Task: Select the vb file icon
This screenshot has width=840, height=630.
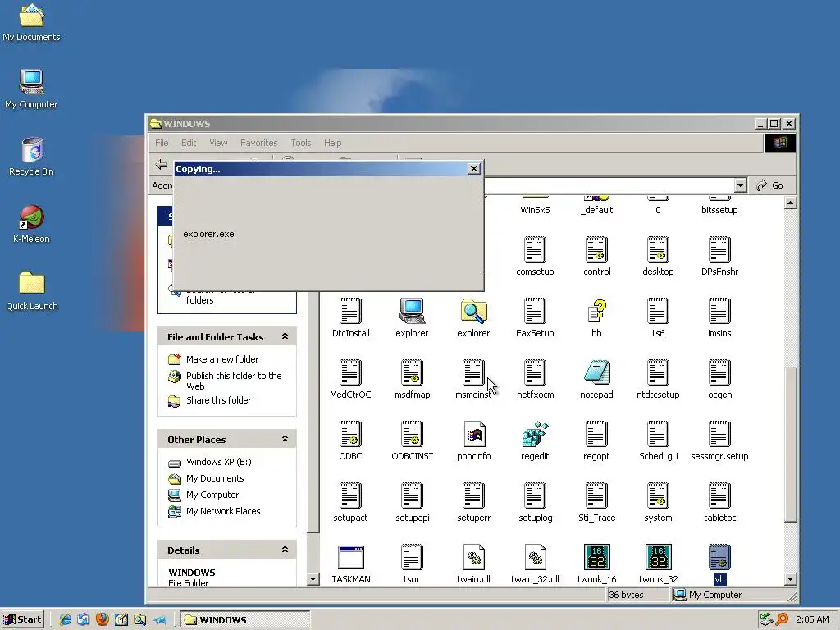Action: tap(719, 557)
